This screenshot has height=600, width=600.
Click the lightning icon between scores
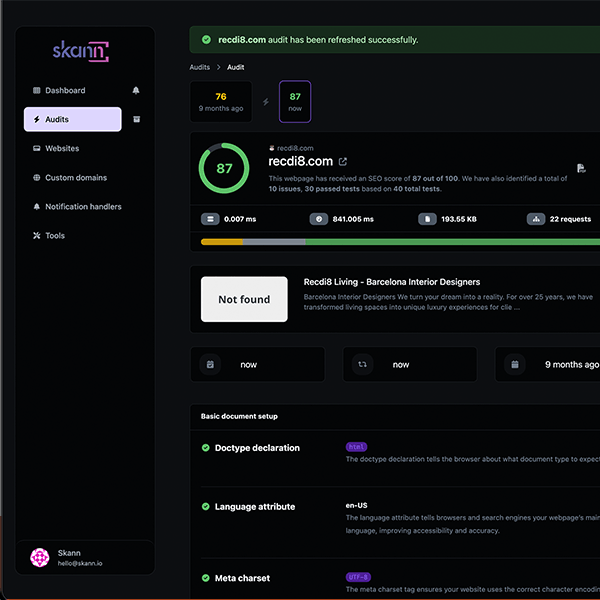(266, 102)
